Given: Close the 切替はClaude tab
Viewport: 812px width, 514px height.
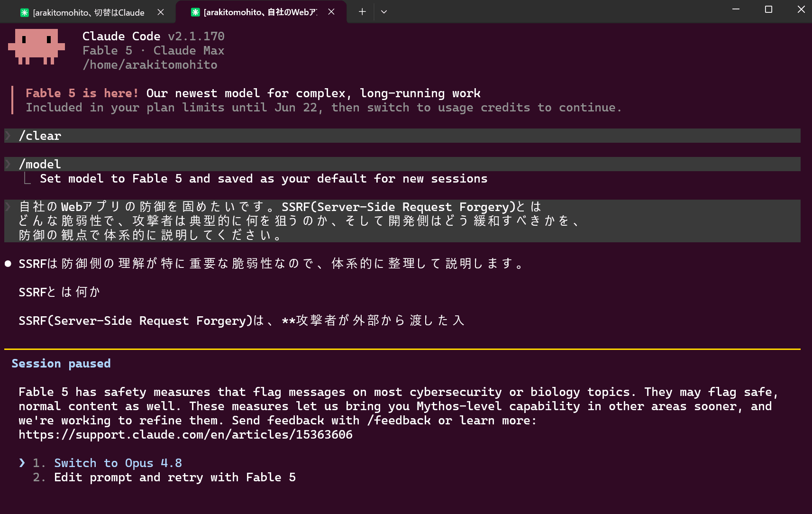Looking at the screenshot, I should coord(161,12).
